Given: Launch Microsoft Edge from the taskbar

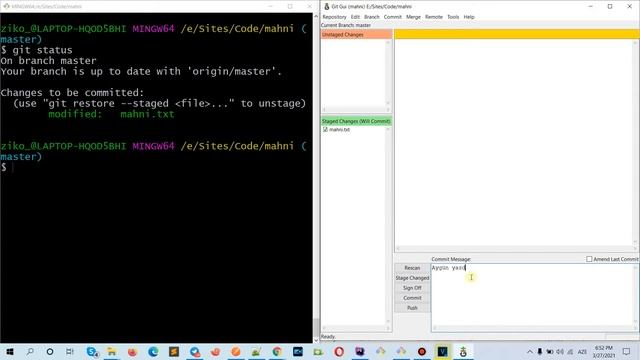Looking at the screenshot, I should coord(153,351).
